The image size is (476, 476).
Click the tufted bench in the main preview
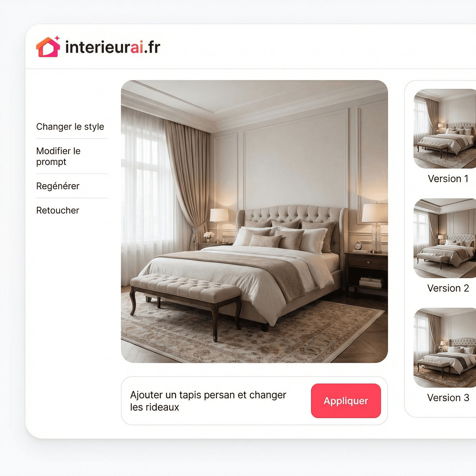coord(186,299)
